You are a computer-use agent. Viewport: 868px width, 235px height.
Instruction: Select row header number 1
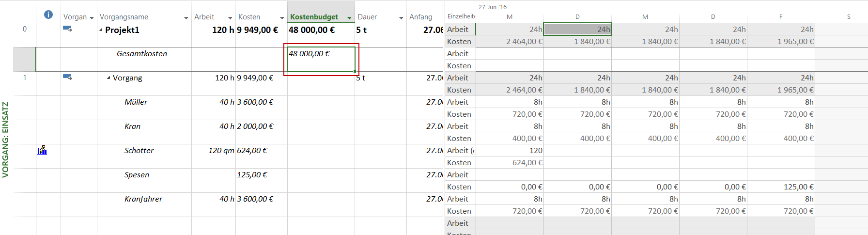tap(25, 78)
